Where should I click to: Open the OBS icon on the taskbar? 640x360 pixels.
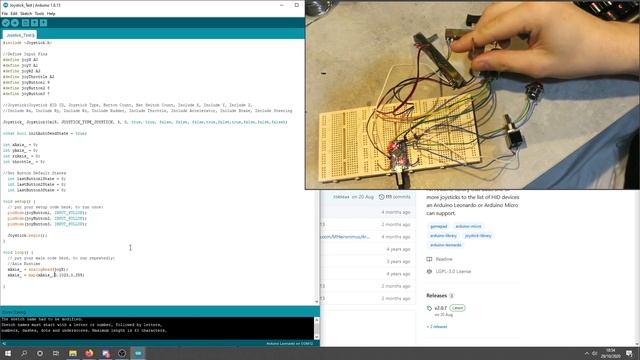pyautogui.click(x=122, y=353)
